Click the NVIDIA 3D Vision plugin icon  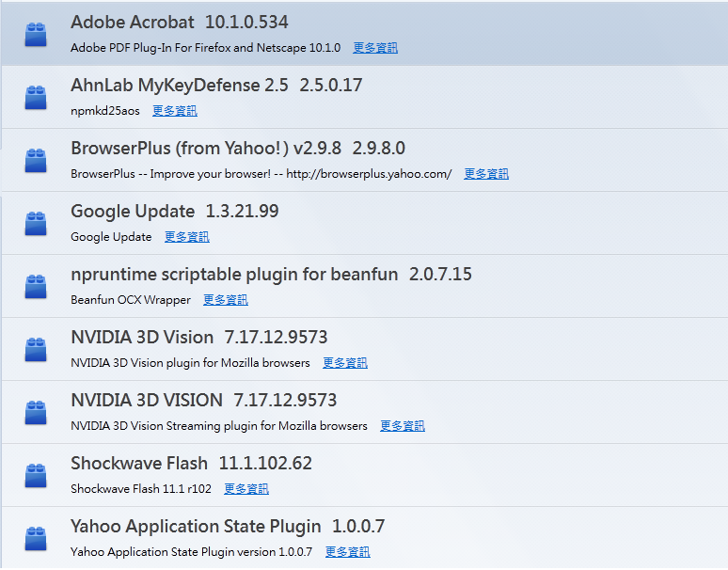tap(36, 349)
